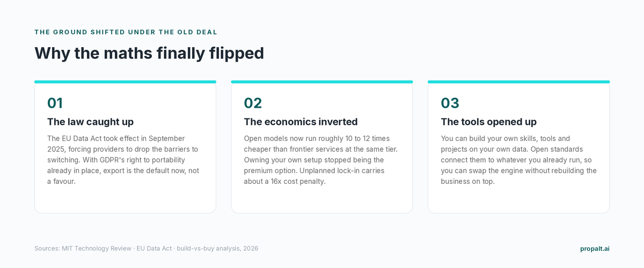The width and height of the screenshot is (644, 268).
Task: Click the open standards paragraph in card three
Action: point(518,160)
